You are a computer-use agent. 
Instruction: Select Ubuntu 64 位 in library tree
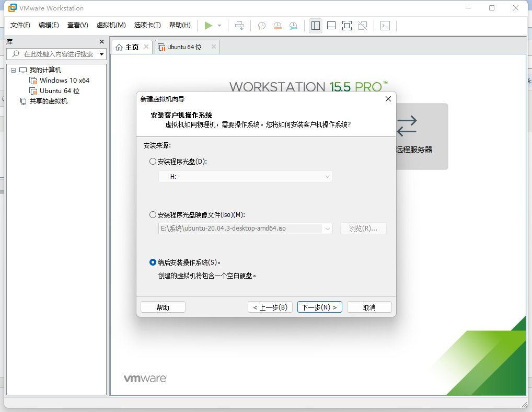pos(60,91)
